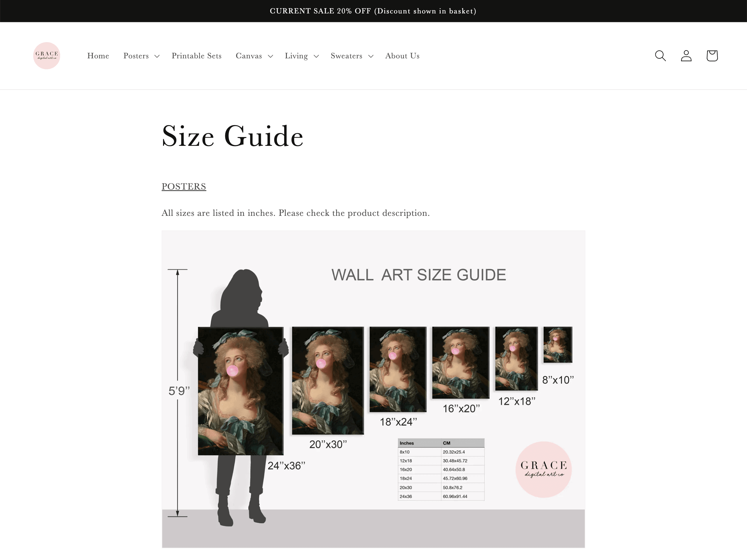This screenshot has width=747, height=560.
Task: Click the inches-to-CM table in image
Action: [x=441, y=469]
